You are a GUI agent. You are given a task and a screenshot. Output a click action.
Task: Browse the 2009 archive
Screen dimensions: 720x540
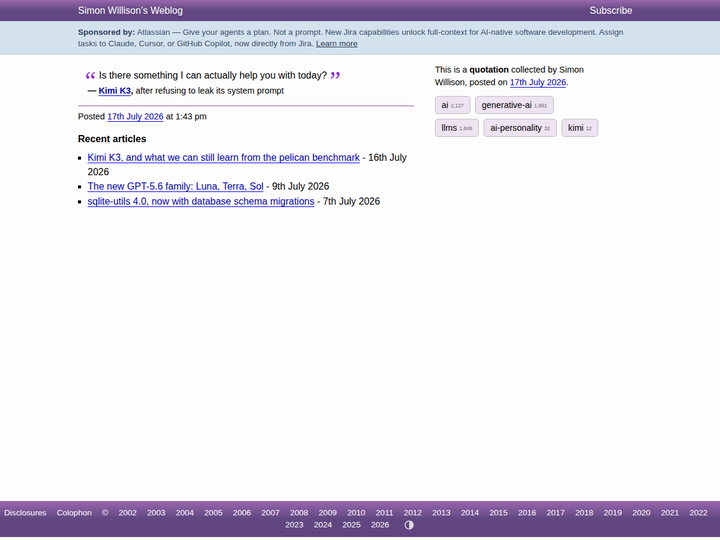click(x=327, y=513)
